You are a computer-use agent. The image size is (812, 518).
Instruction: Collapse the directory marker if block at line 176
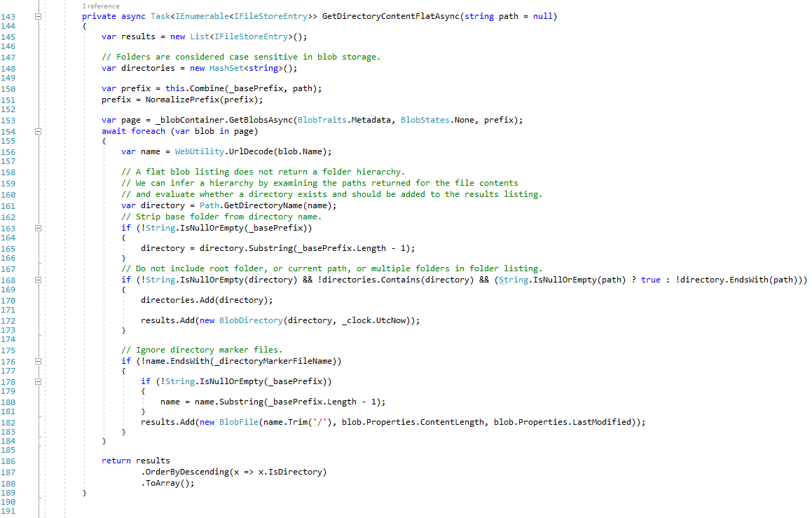[38, 361]
